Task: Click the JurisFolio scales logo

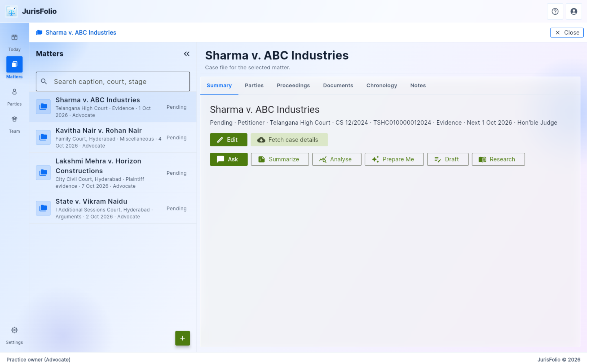Action: (11, 11)
